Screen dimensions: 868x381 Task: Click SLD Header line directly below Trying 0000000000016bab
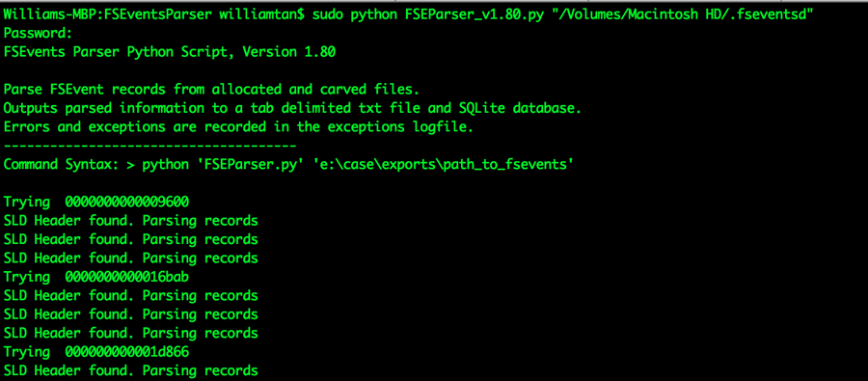[x=130, y=296]
